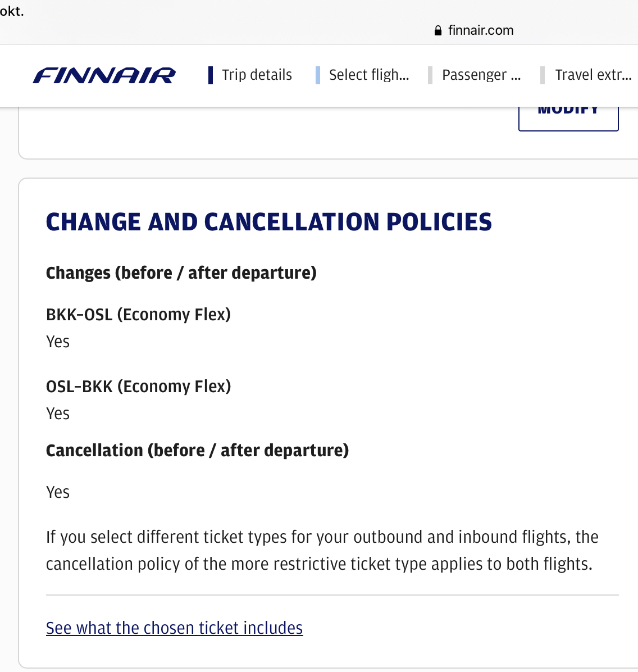Click the different ticket types notice paragraph
This screenshot has height=672, width=638.
[322, 551]
